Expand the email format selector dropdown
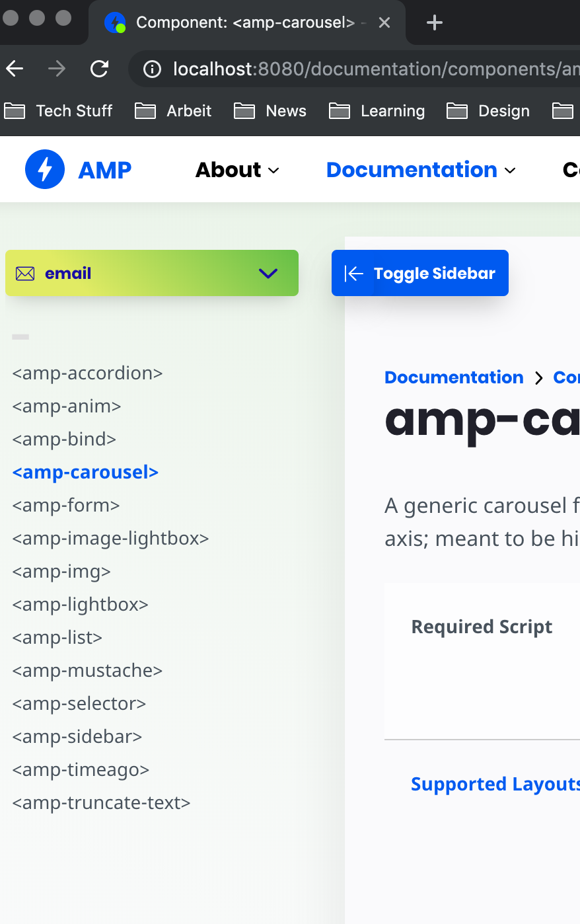 [x=268, y=272]
